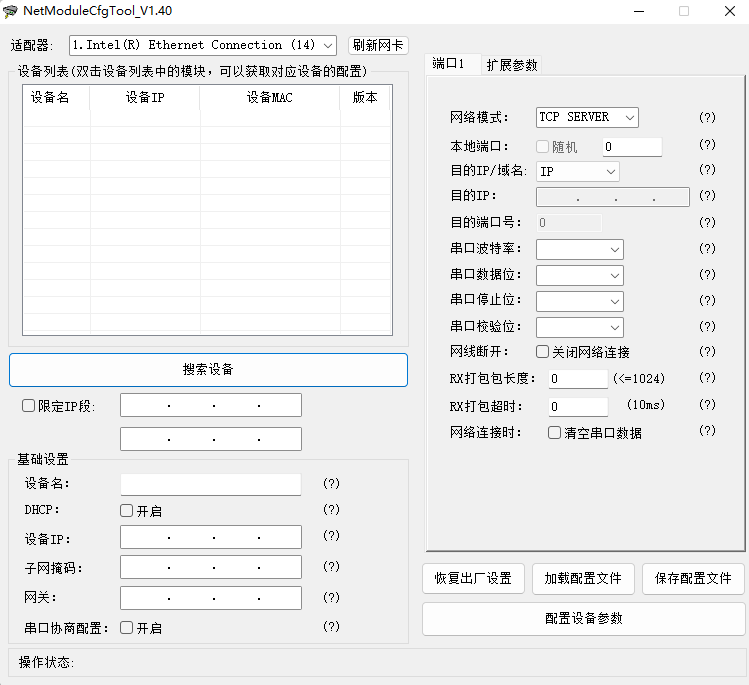Click the (?) help beside 串口波特率

tap(707, 248)
